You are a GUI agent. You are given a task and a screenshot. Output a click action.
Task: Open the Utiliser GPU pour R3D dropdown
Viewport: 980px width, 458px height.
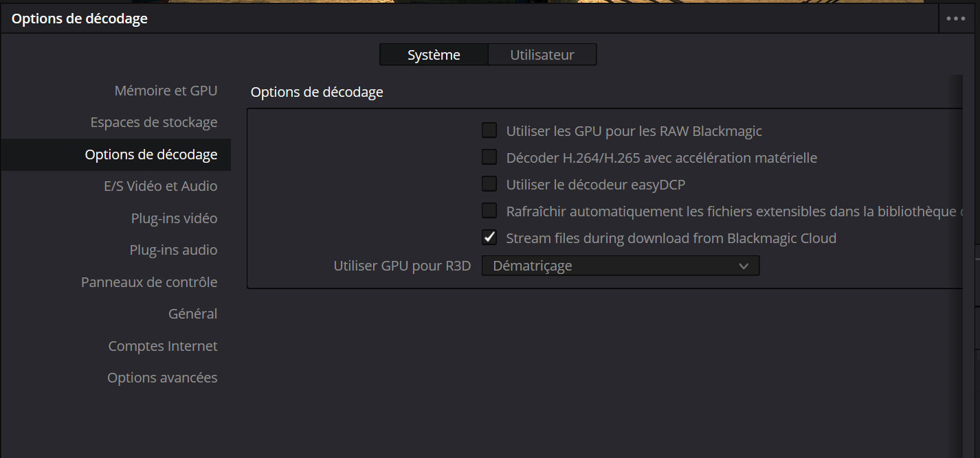coord(620,266)
